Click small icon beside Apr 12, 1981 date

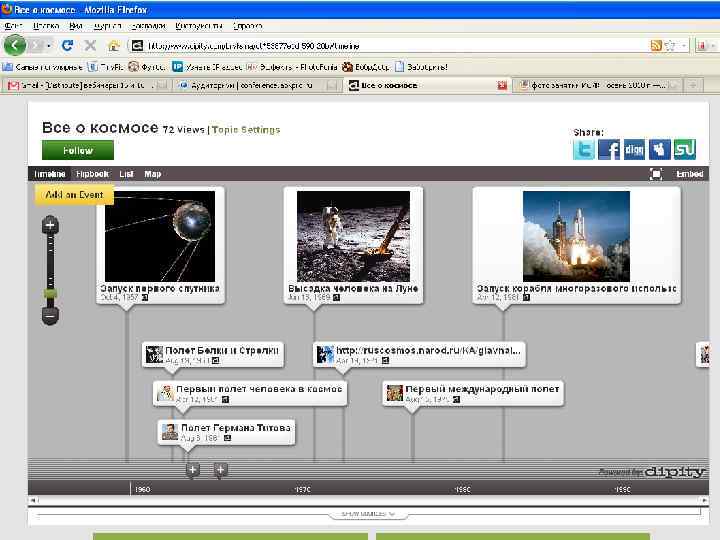tap(526, 298)
